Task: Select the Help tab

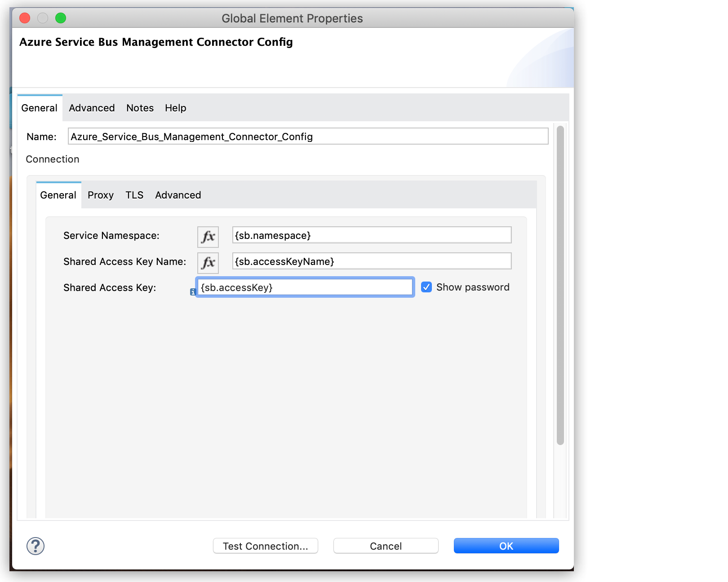Action: (x=175, y=108)
